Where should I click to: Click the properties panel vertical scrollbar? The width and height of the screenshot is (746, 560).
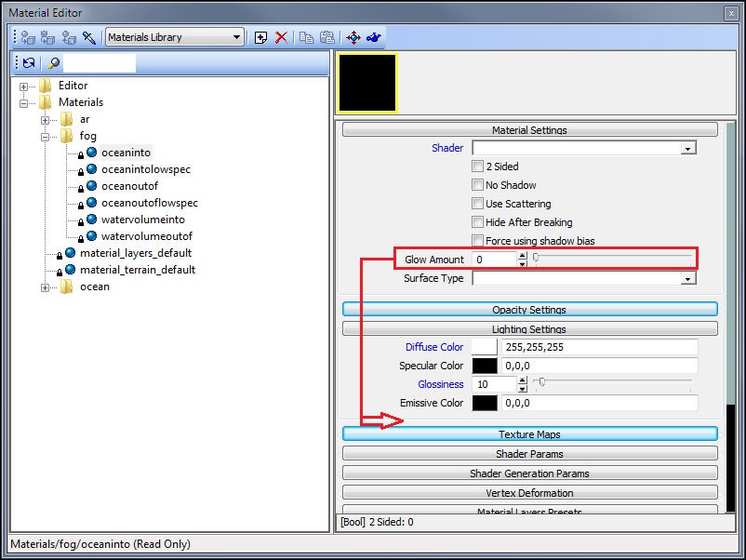(x=731, y=317)
